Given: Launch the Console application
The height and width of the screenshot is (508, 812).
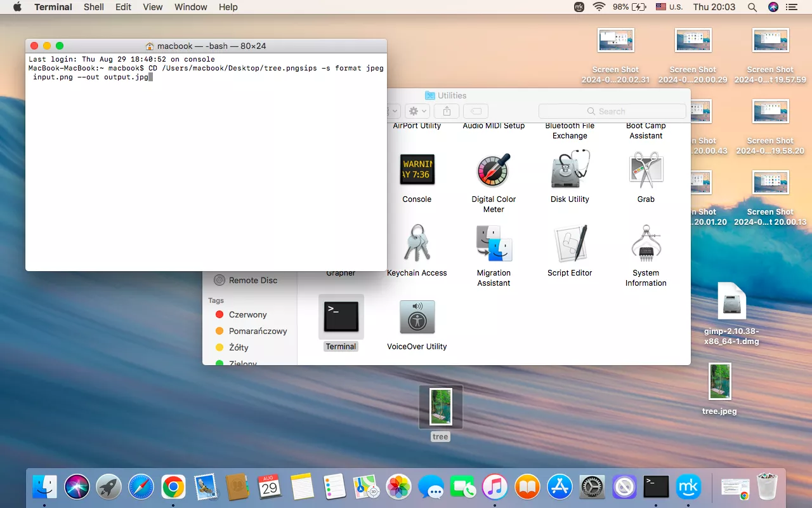Looking at the screenshot, I should pos(417,170).
